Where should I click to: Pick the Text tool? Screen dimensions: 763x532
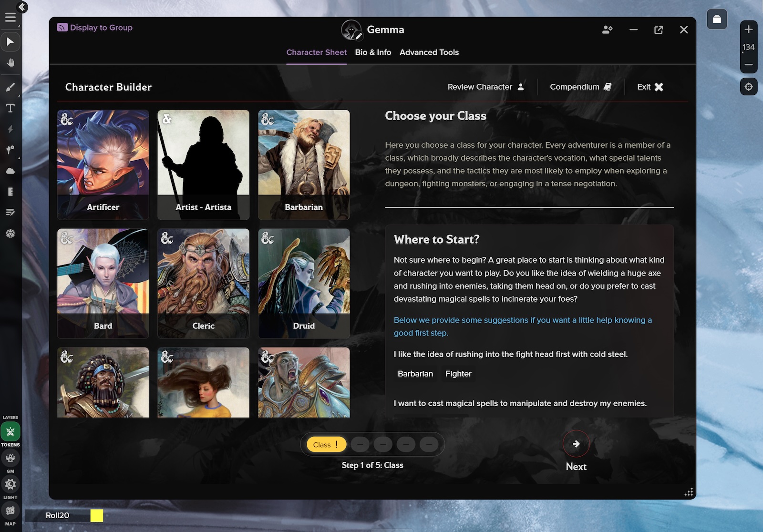click(x=10, y=108)
